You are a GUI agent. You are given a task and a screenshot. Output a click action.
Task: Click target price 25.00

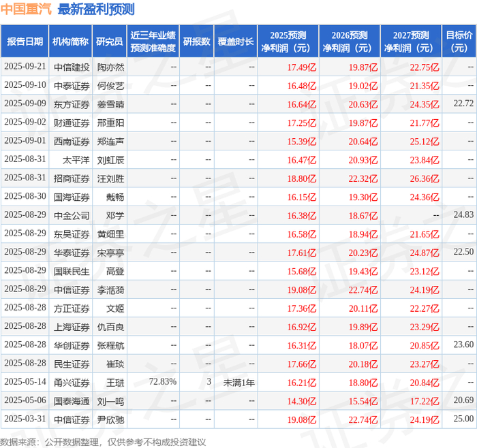(463, 419)
